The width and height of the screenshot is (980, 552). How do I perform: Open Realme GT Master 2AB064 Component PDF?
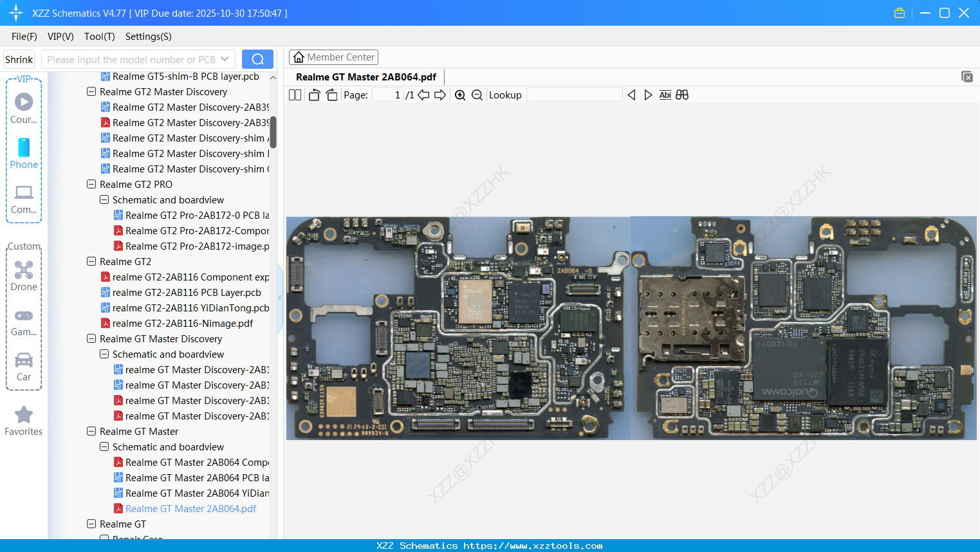coord(197,463)
